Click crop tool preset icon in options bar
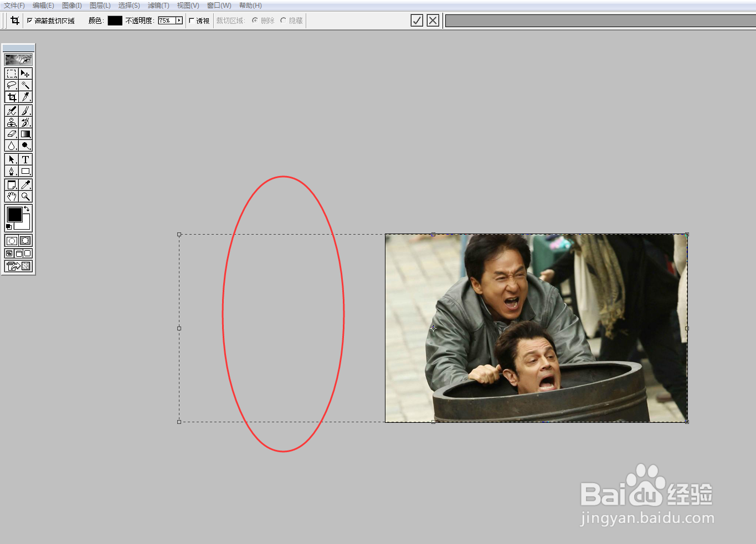 [15, 20]
